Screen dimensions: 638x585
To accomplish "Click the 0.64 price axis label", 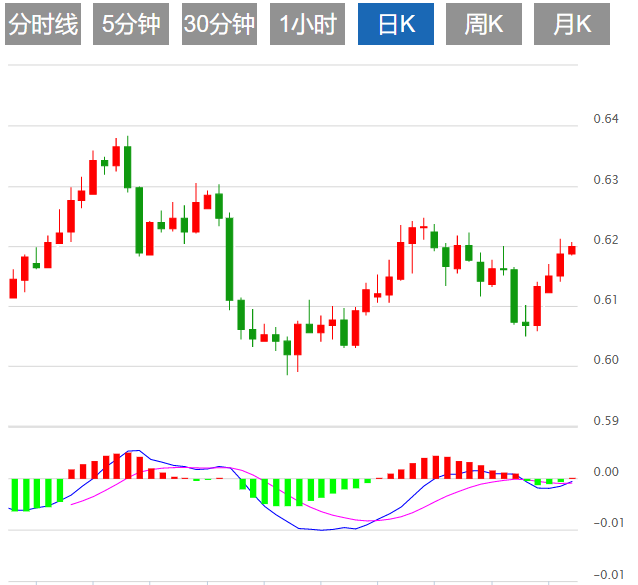I will [x=605, y=120].
